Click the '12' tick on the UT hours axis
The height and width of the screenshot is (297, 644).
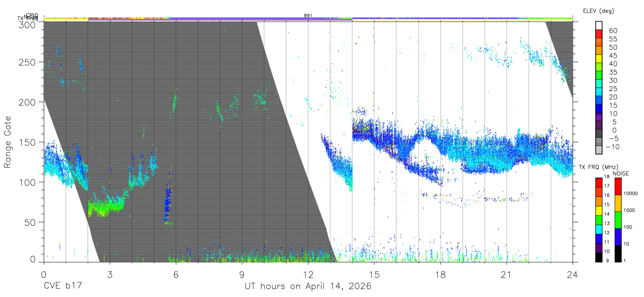308,274
